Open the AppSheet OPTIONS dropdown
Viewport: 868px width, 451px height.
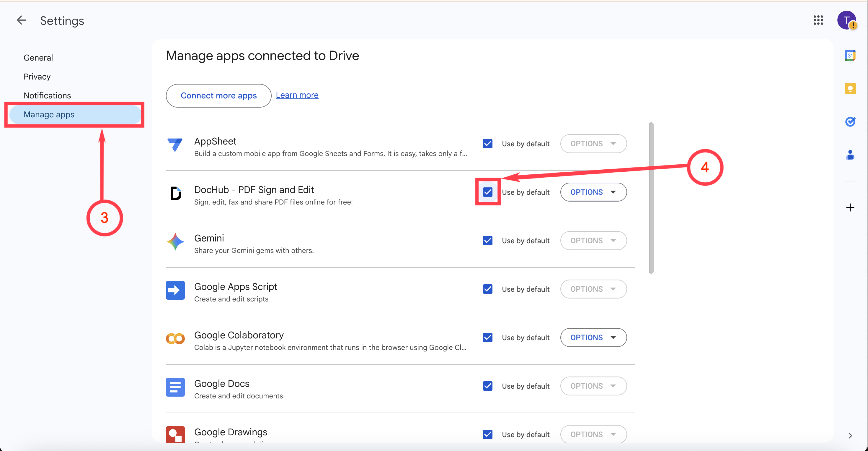593,144
